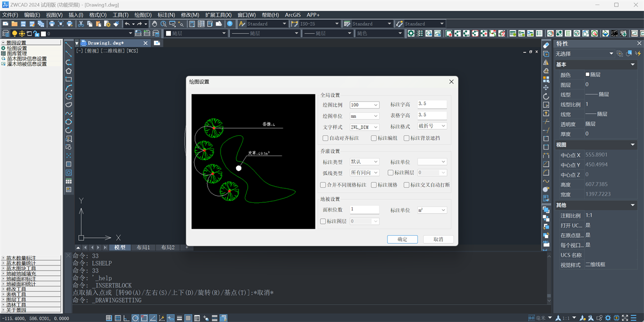Select the Line drawing tool
This screenshot has height=322, width=644.
[69, 46]
